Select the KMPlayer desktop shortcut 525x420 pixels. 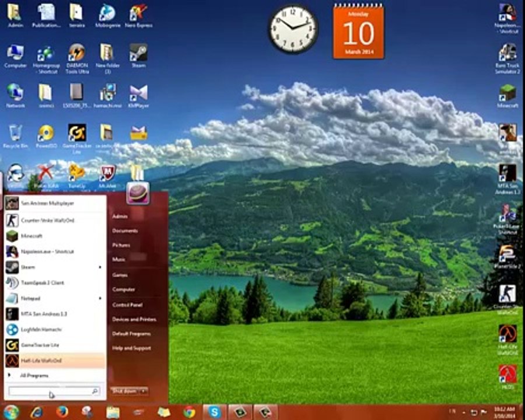[x=139, y=96]
